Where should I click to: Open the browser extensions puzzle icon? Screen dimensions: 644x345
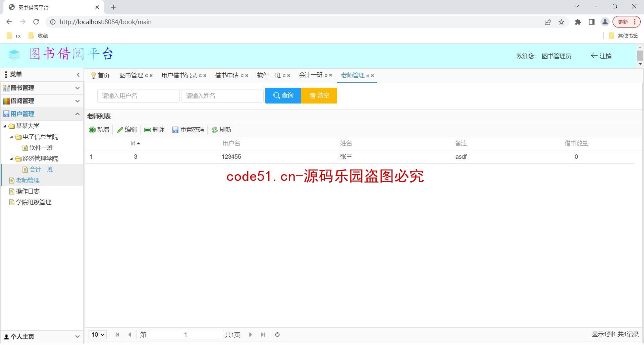[578, 22]
